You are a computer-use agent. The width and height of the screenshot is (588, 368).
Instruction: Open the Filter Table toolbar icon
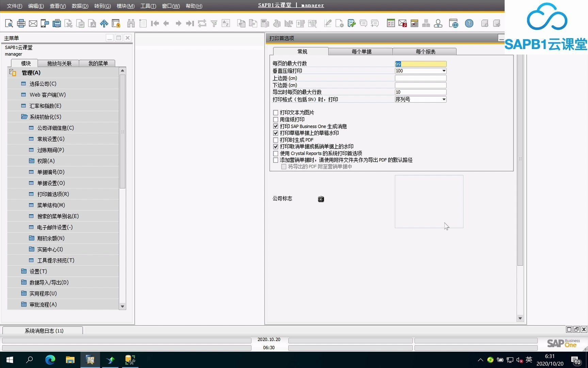tap(214, 23)
